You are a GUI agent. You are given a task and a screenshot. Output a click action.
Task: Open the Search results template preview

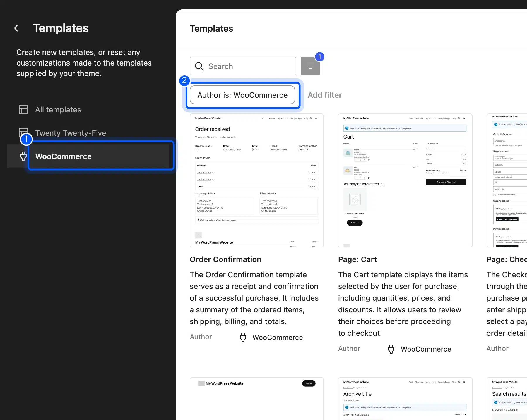(507, 399)
